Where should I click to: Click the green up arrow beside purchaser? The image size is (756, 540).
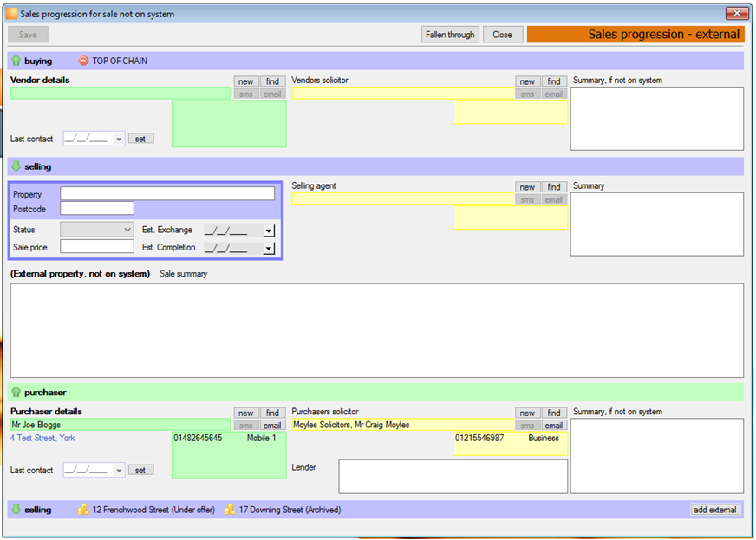(16, 392)
